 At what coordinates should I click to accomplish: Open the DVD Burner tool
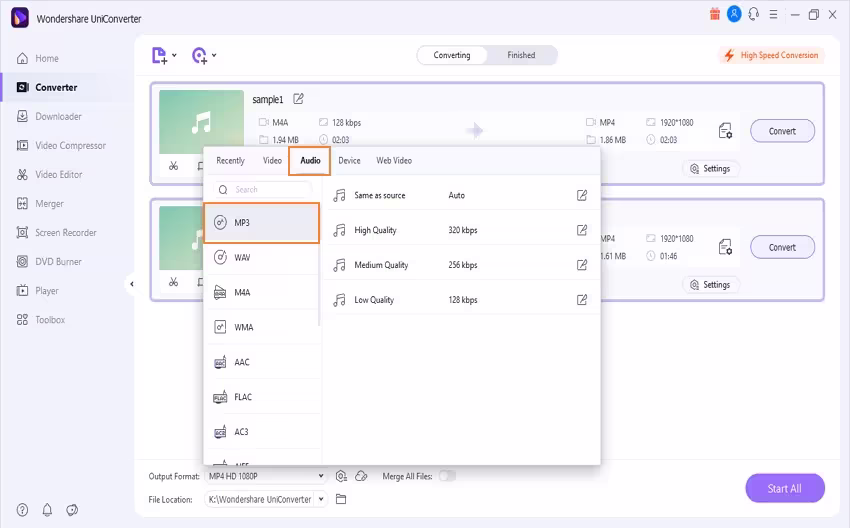click(49, 262)
